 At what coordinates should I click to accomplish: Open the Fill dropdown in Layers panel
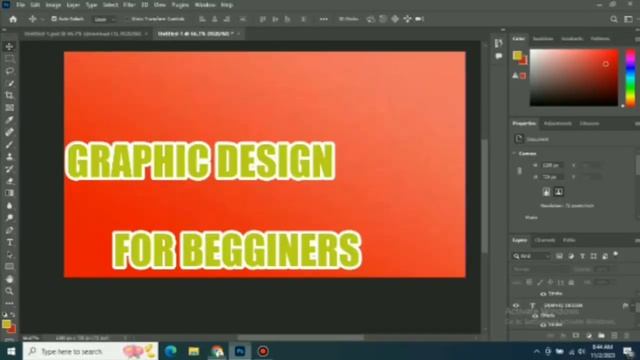[x=605, y=282]
